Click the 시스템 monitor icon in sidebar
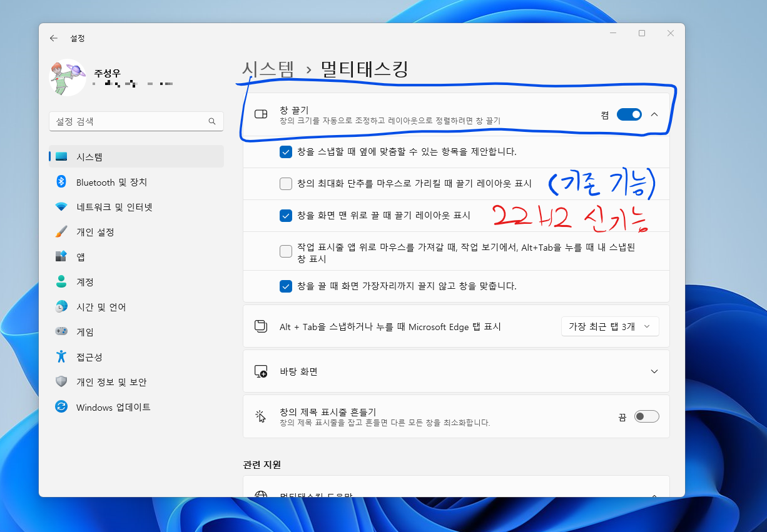767x532 pixels. point(61,157)
